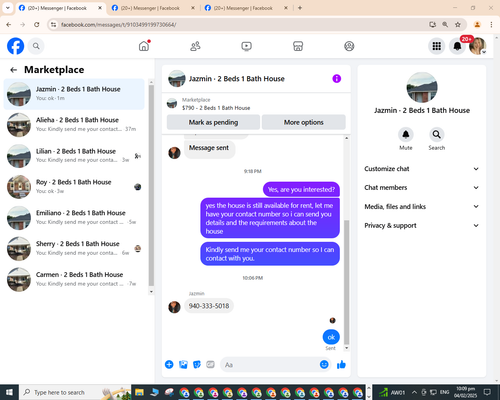Open the Chrome tab search dropdown arrow
500x400 pixels.
coord(8,8)
